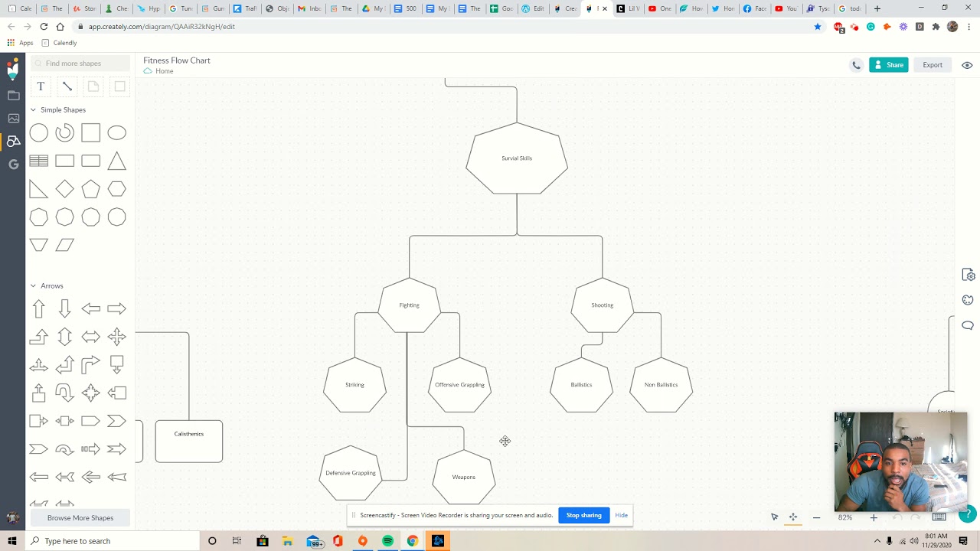Screen dimensions: 980x551
Task: Pick the circle shape from Simple Shapes
Action: [39, 133]
